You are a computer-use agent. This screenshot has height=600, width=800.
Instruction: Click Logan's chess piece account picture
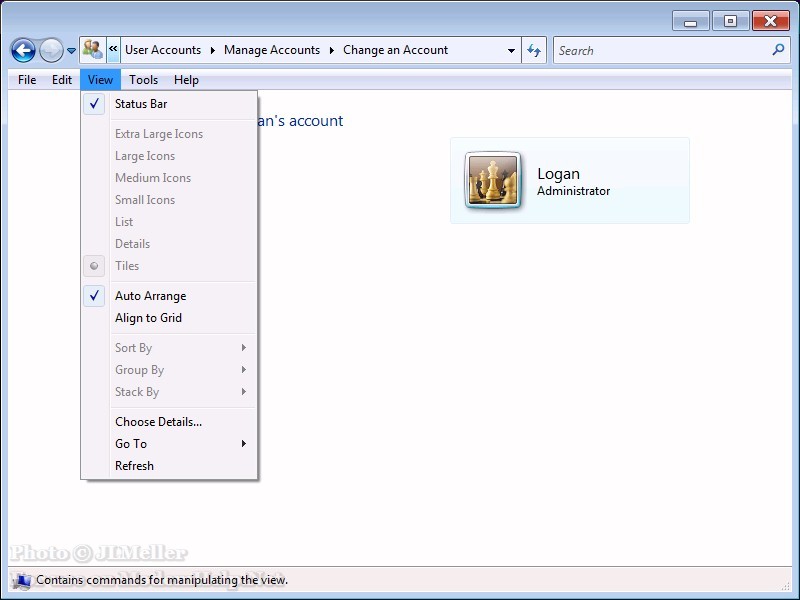point(493,180)
